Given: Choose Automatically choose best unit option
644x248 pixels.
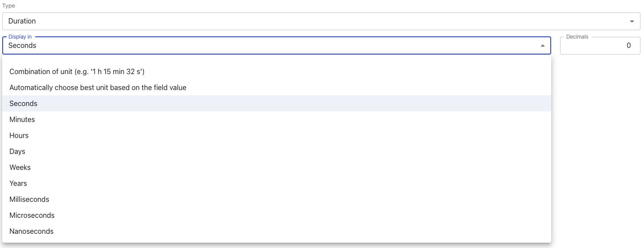Looking at the screenshot, I should coord(98,87).
